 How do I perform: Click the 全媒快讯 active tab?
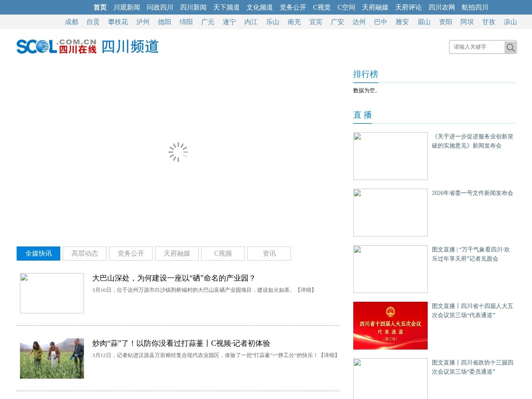pyautogui.click(x=38, y=254)
